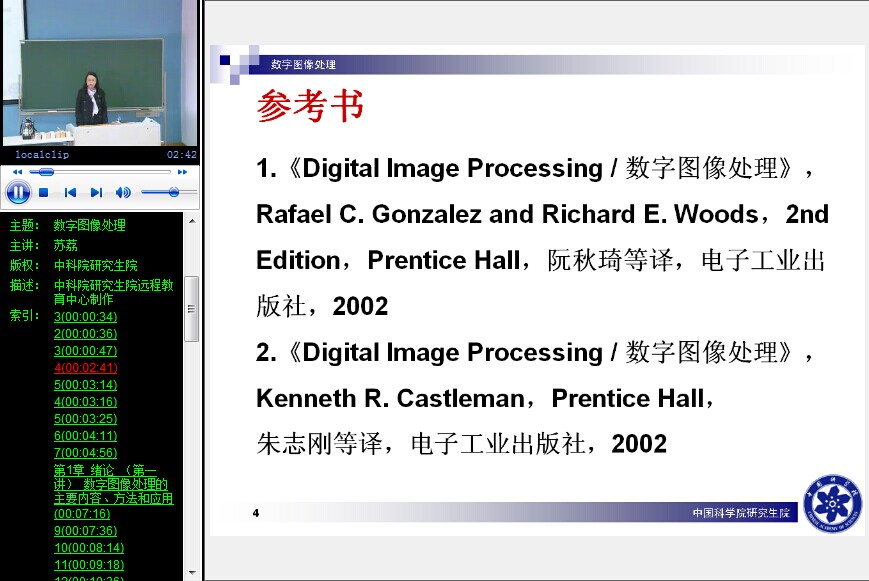869x581 pixels.
Task: Jump to index entry 5(00:03:25)
Action: tap(85, 419)
